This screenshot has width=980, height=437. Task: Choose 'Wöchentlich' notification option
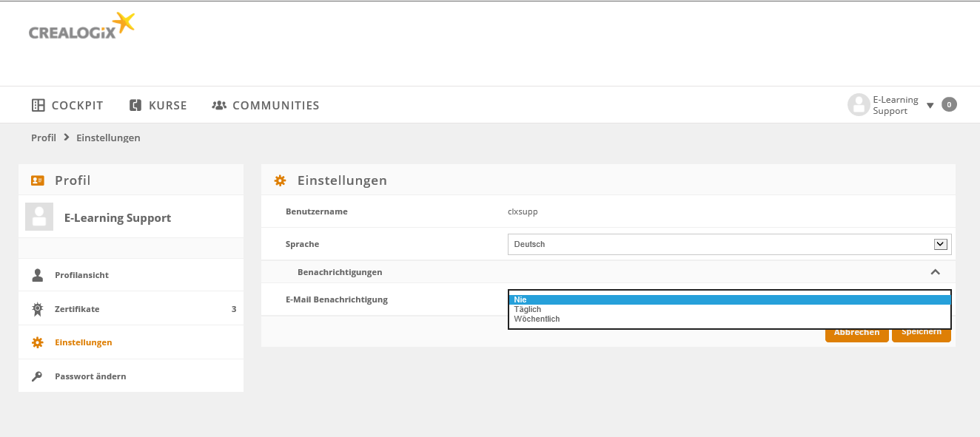click(x=537, y=319)
